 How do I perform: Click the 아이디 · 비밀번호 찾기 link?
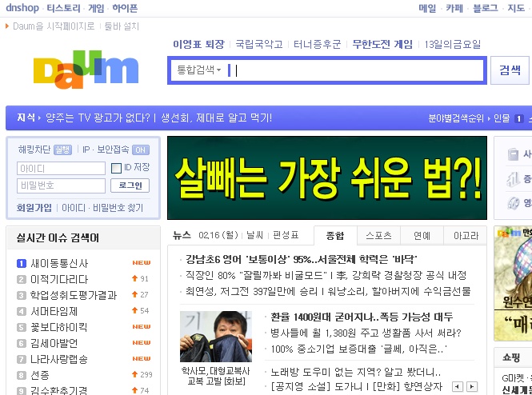(x=102, y=208)
